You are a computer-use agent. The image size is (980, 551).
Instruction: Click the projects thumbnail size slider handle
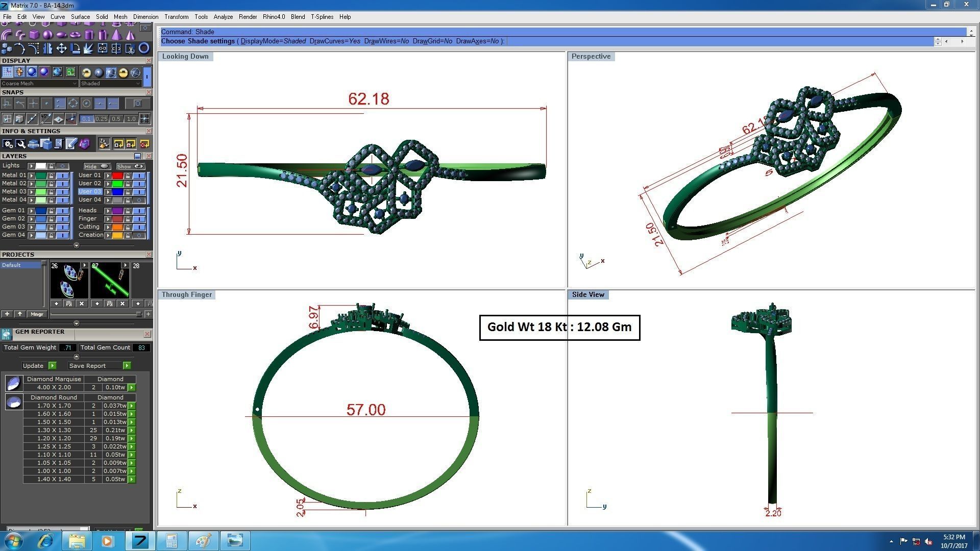pos(138,314)
